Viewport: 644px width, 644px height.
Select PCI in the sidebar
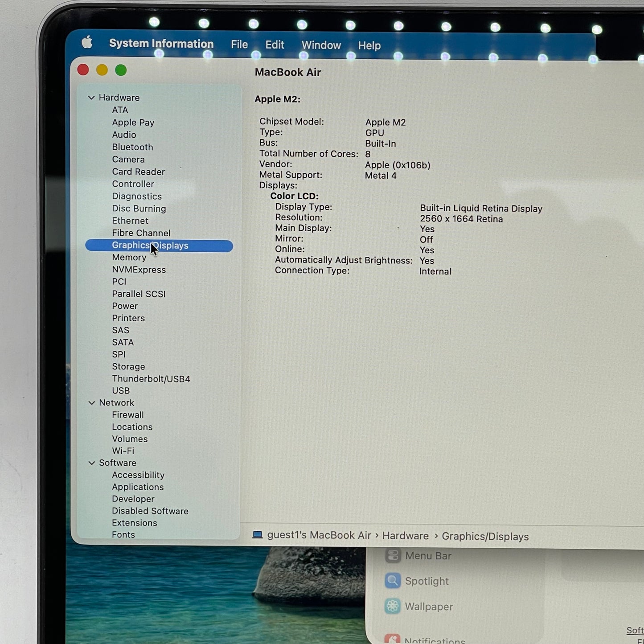[x=119, y=282]
